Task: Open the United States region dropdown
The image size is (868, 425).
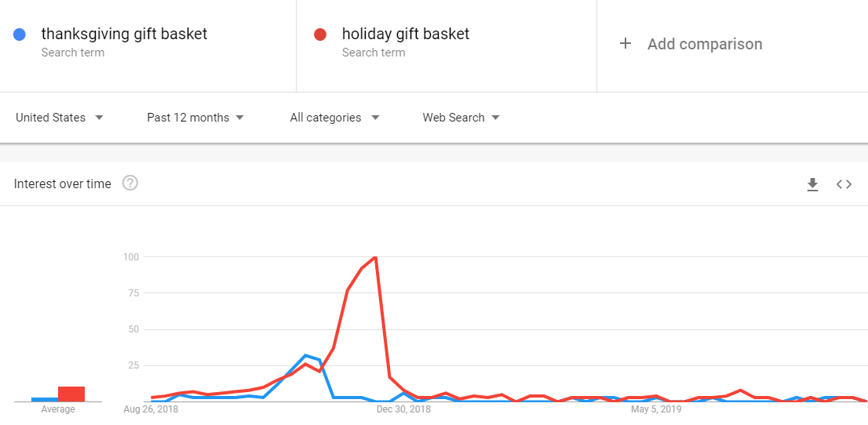Action: [x=60, y=118]
